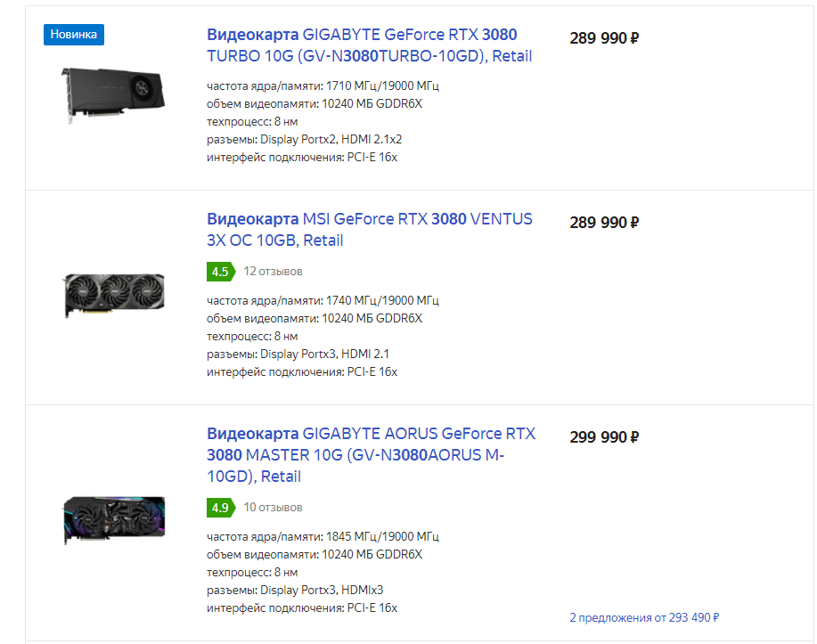The width and height of the screenshot is (817, 644).
Task: Click 'частота ядра/памяти: 1740 МГц/19000 МГц' text
Action: [323, 301]
